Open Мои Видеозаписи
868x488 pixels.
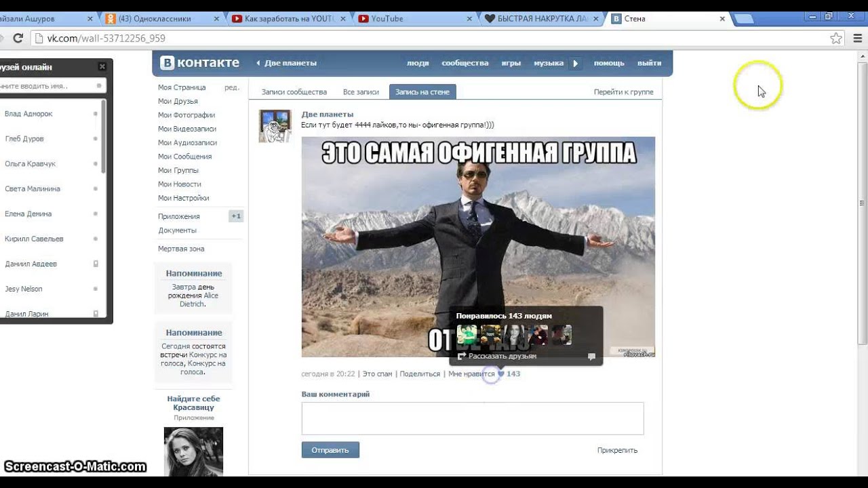click(187, 129)
